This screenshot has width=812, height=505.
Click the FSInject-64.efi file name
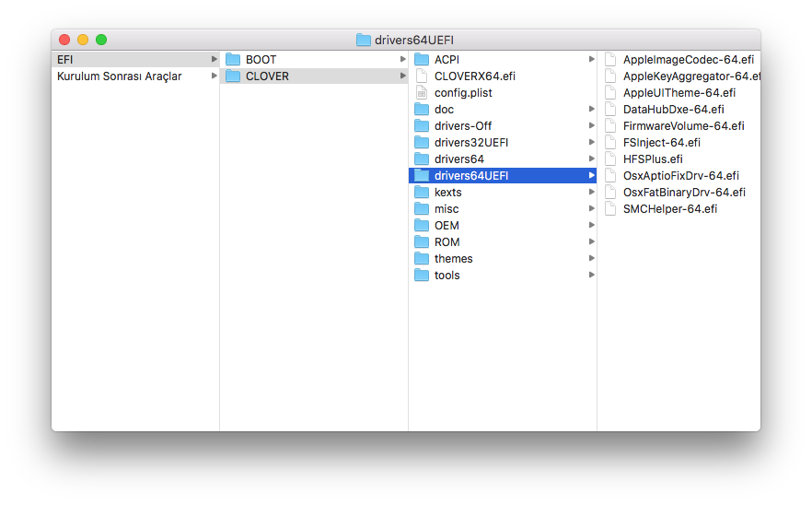(662, 143)
